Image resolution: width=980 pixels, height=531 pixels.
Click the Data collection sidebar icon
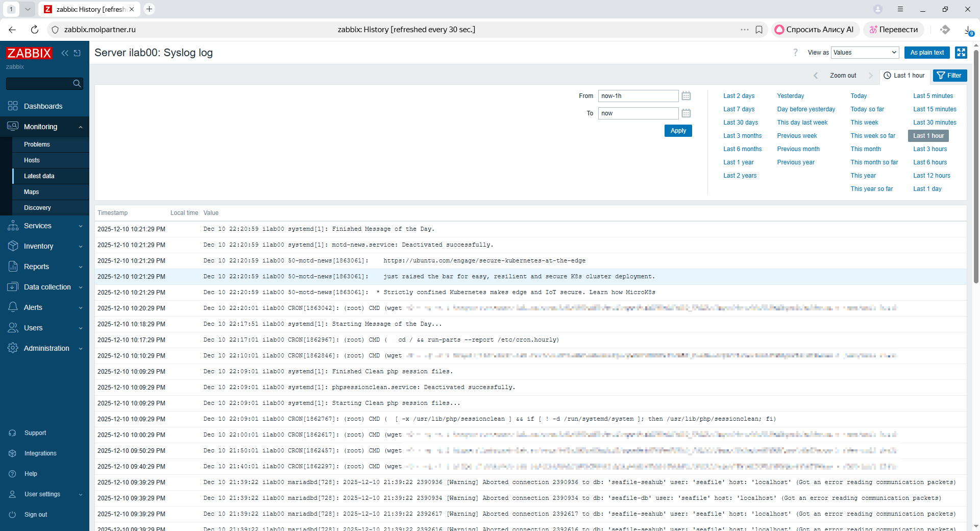pyautogui.click(x=13, y=286)
